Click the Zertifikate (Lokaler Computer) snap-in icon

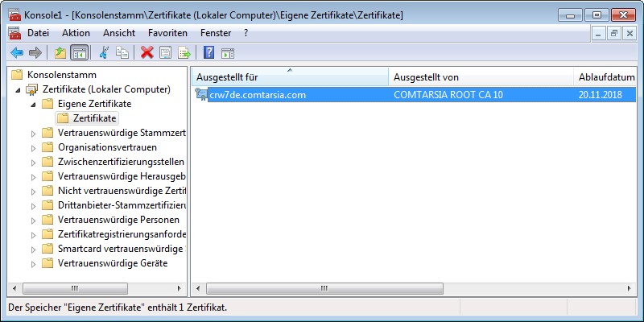[x=32, y=89]
